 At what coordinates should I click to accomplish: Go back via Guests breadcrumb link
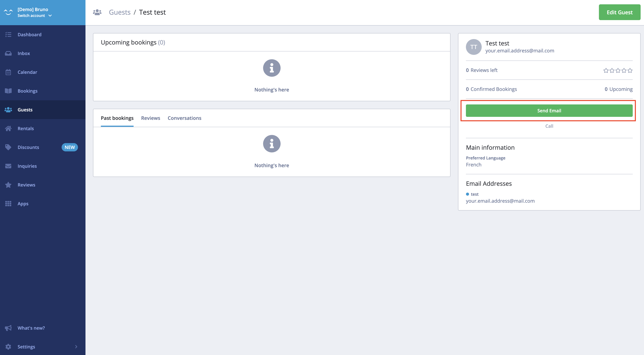point(119,12)
